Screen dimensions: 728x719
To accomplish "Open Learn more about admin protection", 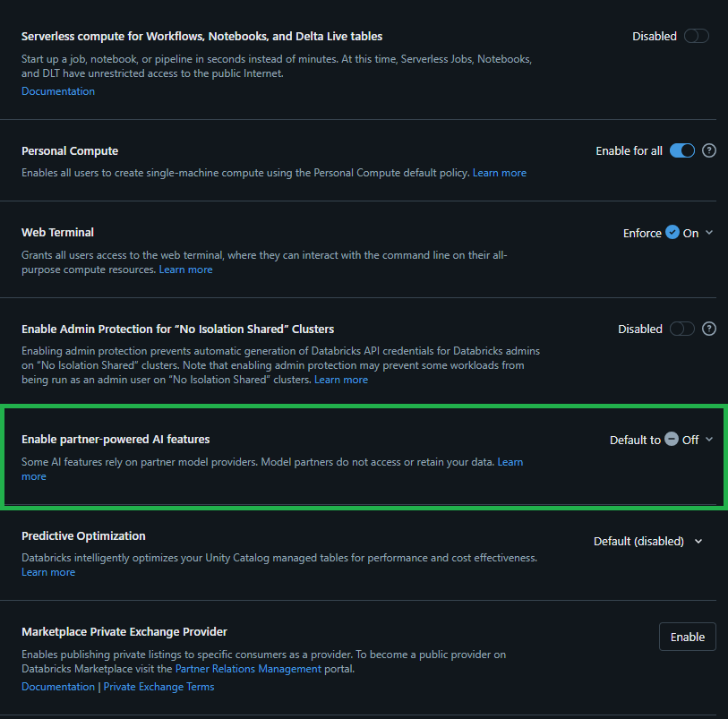I will click(x=341, y=379).
